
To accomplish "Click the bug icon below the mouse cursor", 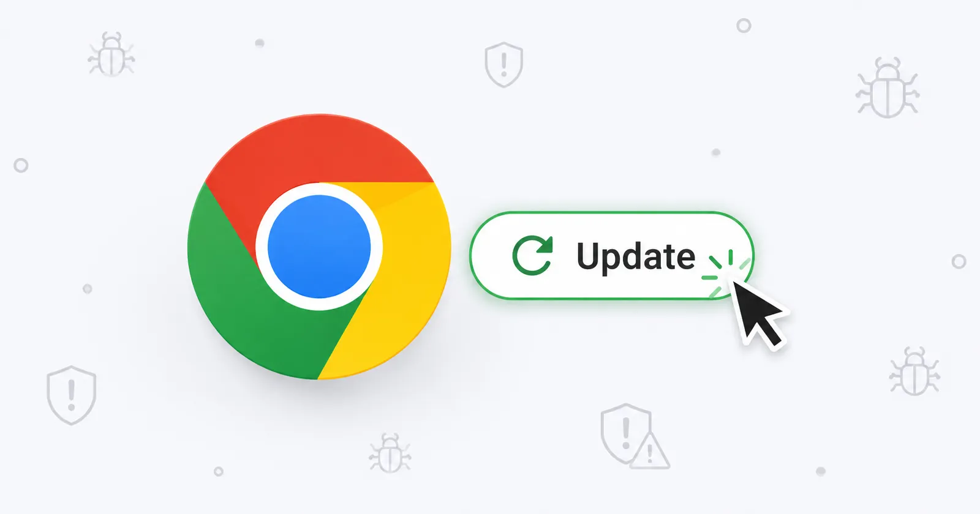I will pos(914,371).
